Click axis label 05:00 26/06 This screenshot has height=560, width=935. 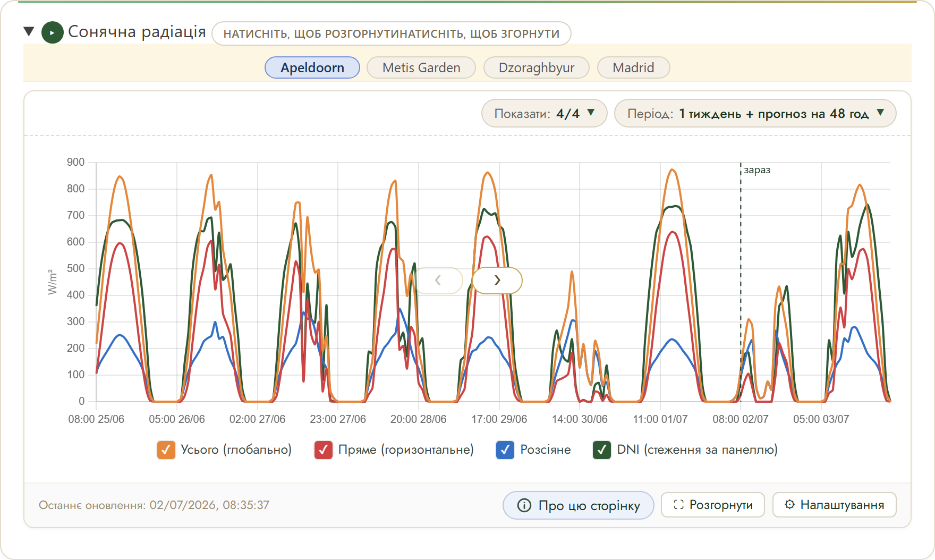(x=177, y=419)
